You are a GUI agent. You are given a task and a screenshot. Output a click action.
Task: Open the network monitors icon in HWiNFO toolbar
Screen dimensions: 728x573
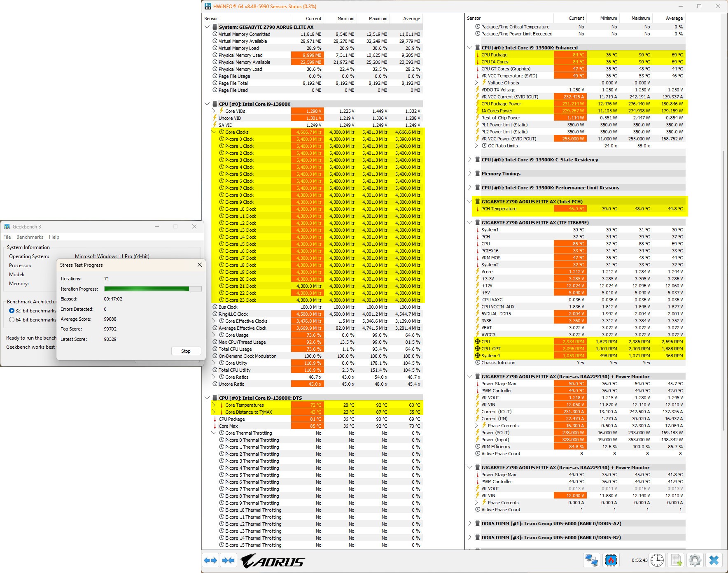click(x=592, y=560)
